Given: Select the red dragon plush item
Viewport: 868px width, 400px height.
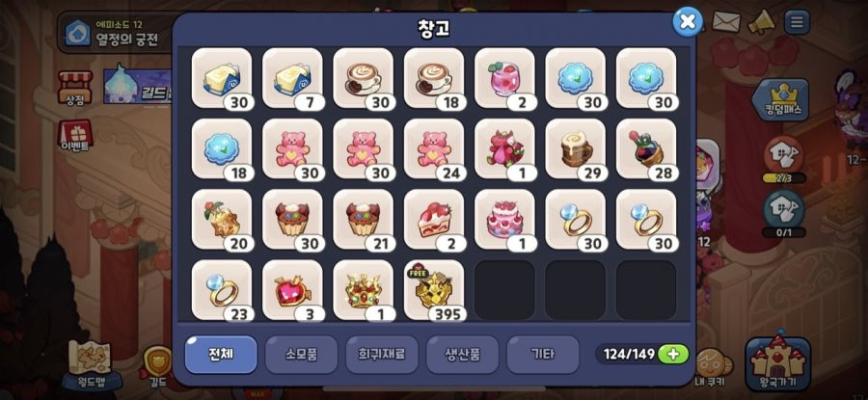Looking at the screenshot, I should (504, 148).
